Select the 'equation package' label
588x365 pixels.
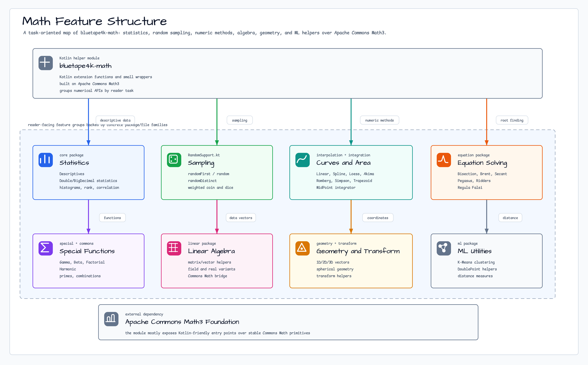474,155
